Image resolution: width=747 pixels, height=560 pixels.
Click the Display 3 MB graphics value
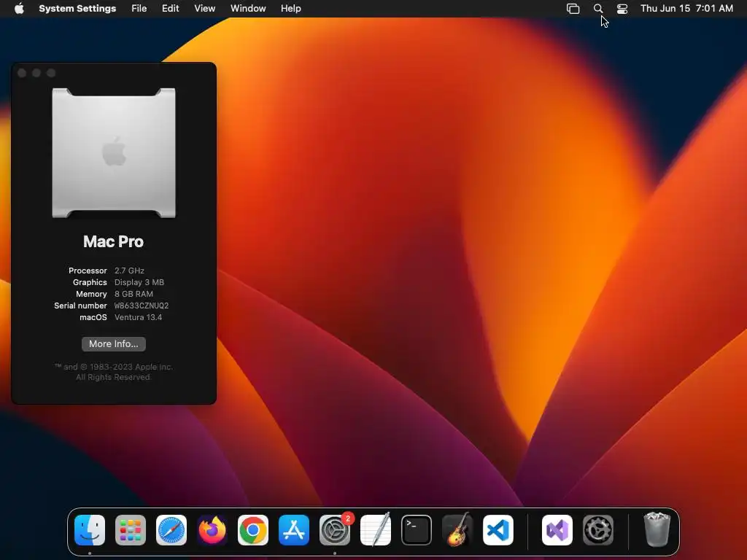coord(139,282)
